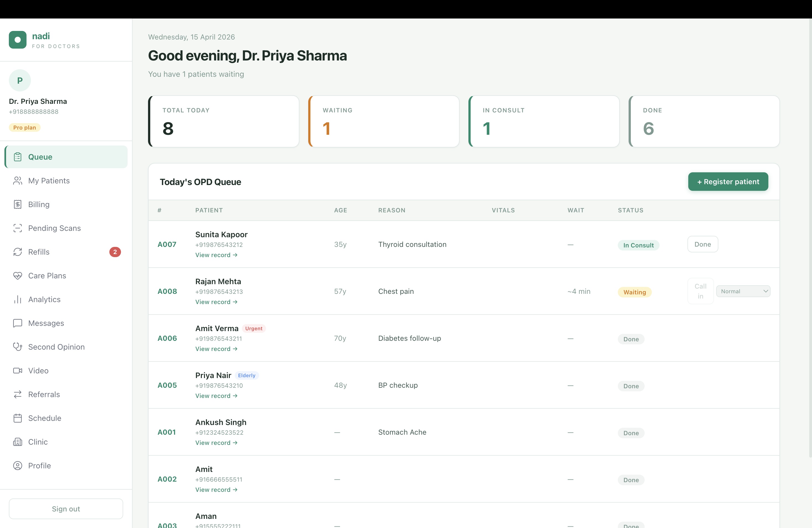Open the Queue menu item

point(66,157)
